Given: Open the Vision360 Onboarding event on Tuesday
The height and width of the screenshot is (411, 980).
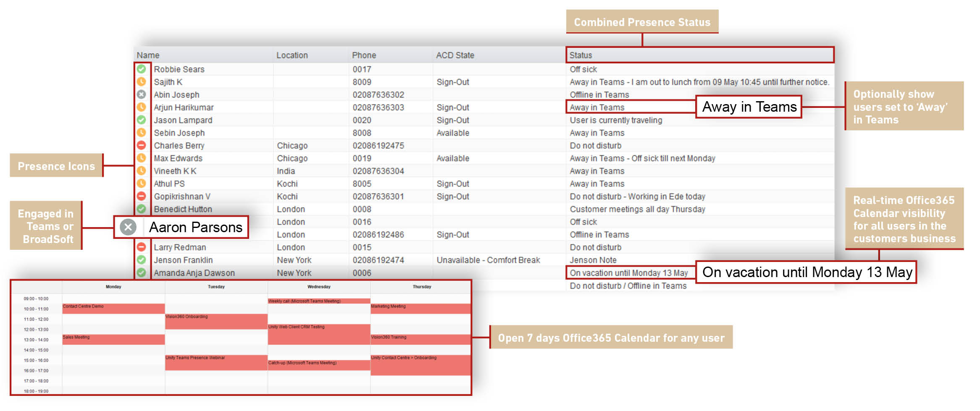Looking at the screenshot, I should tap(216, 321).
